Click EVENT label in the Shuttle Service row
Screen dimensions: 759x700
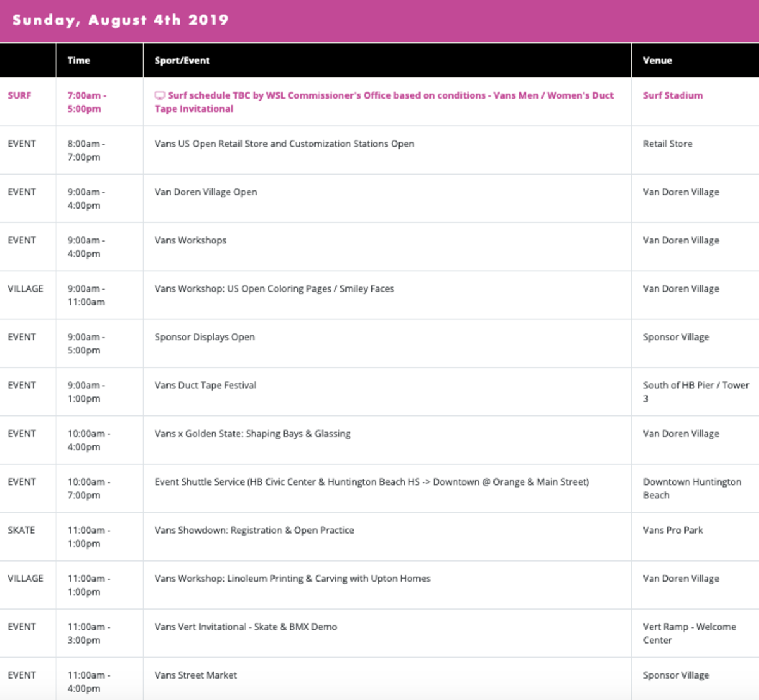[x=22, y=482]
